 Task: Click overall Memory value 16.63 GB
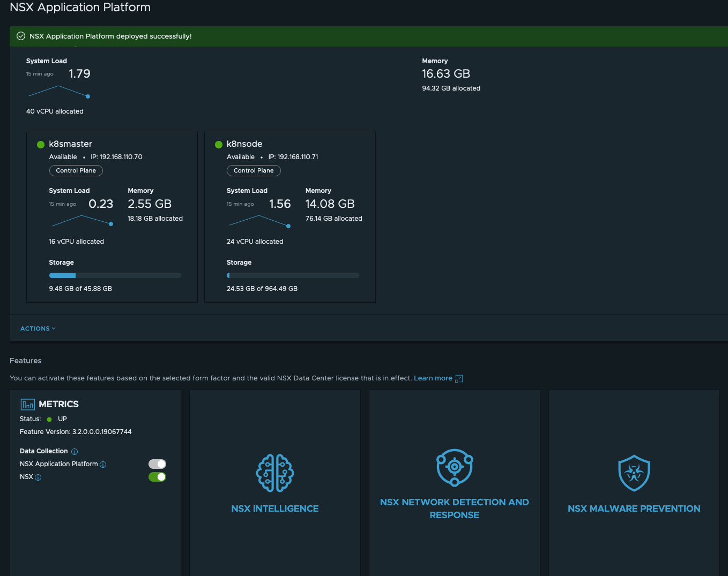point(446,74)
